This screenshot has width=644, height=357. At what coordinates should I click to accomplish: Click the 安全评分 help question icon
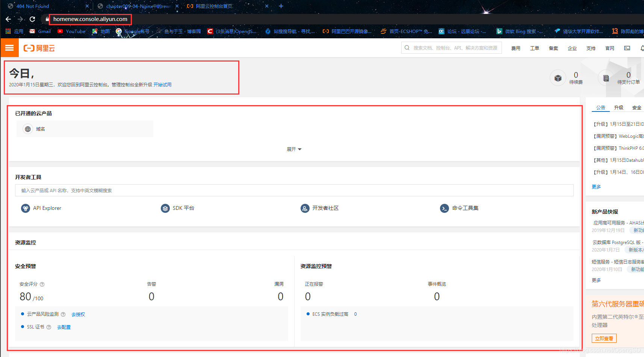tap(42, 285)
